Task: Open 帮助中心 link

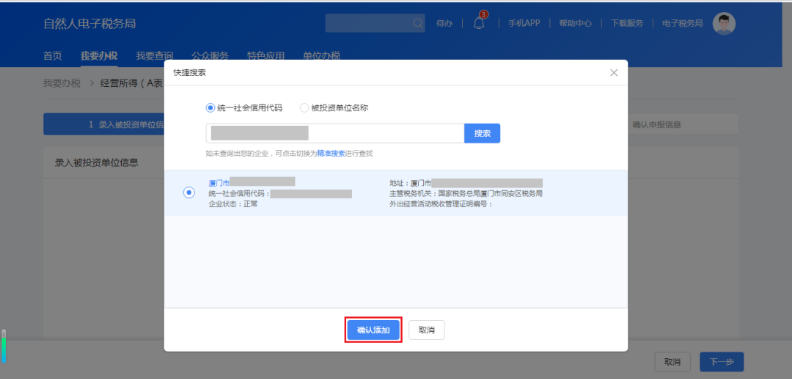Action: [575, 23]
